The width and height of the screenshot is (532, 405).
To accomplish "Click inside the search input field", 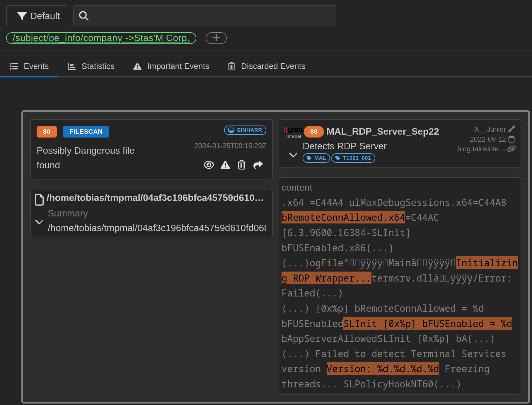I will pyautogui.click(x=211, y=16).
